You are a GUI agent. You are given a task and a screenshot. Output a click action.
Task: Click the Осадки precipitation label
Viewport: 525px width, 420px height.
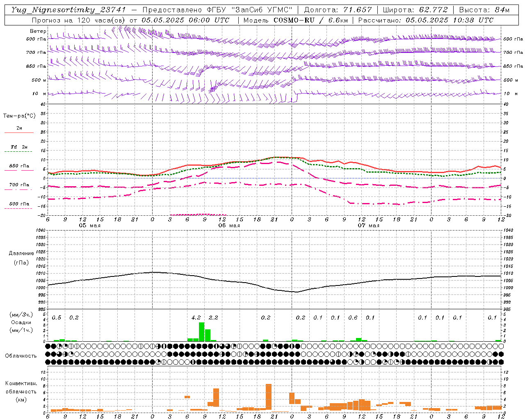pos(21,322)
